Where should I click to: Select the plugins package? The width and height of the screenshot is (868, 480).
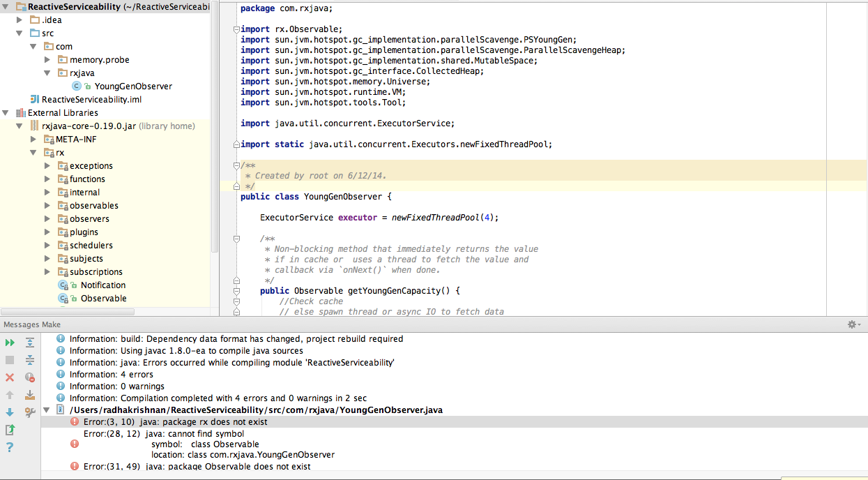pos(84,232)
